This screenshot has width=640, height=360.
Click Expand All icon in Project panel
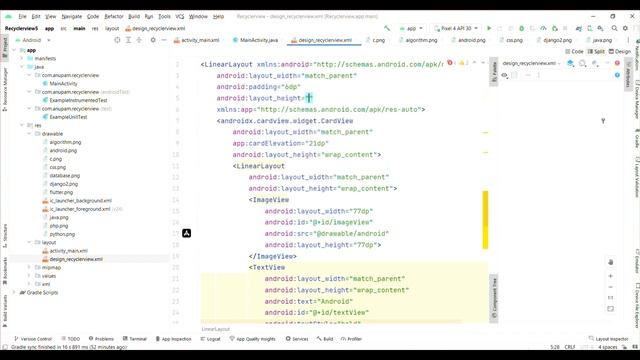pyautogui.click(x=128, y=40)
